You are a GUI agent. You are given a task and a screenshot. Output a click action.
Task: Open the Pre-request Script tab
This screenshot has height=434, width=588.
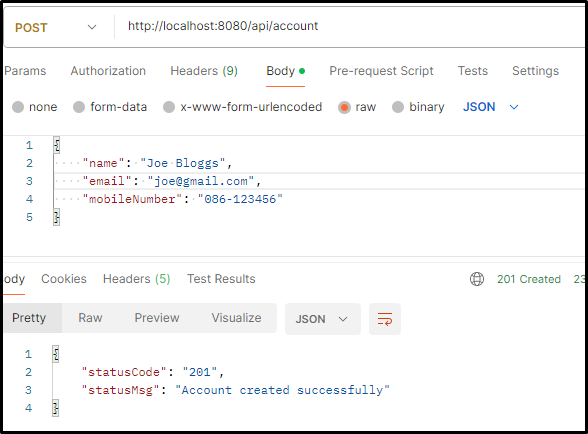pyautogui.click(x=381, y=71)
